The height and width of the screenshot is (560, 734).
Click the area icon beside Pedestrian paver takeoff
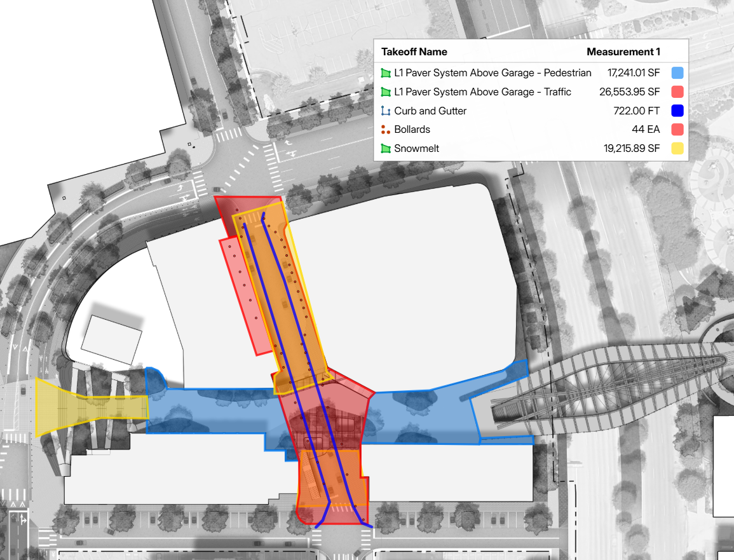tap(386, 73)
